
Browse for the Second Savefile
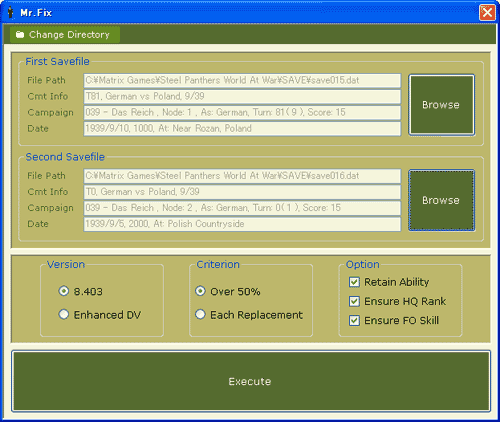442,200
